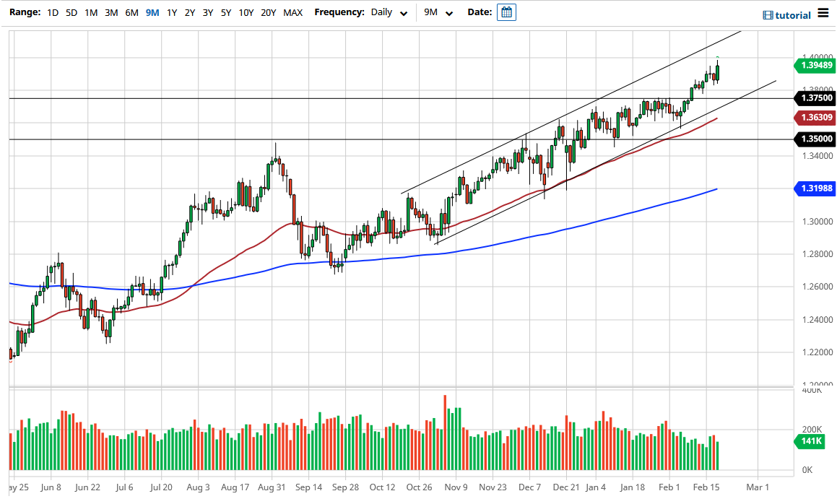837x504 pixels.
Task: Select the 5D range
Action: [71, 12]
